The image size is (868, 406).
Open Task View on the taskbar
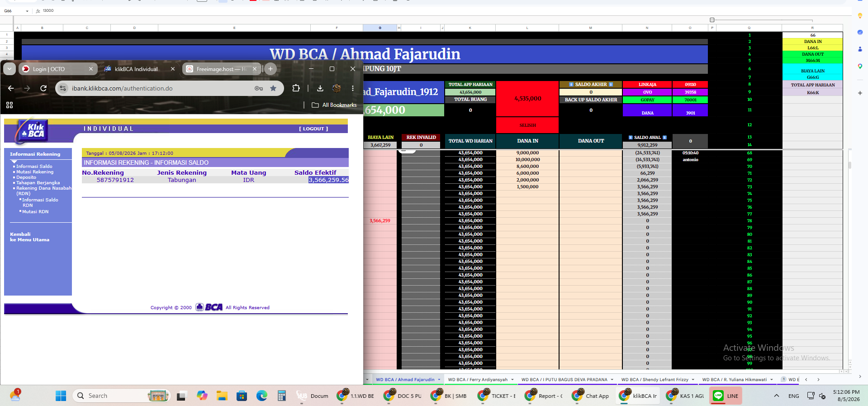tap(181, 396)
